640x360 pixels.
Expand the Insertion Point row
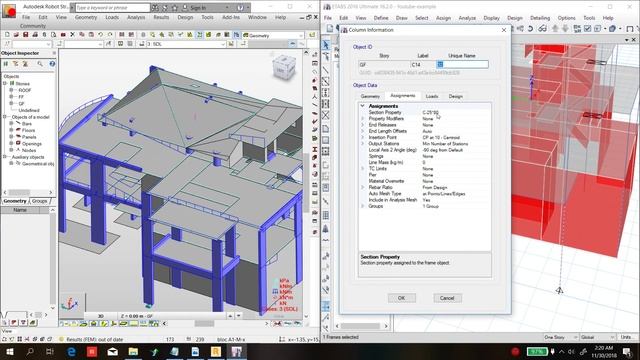coord(362,138)
